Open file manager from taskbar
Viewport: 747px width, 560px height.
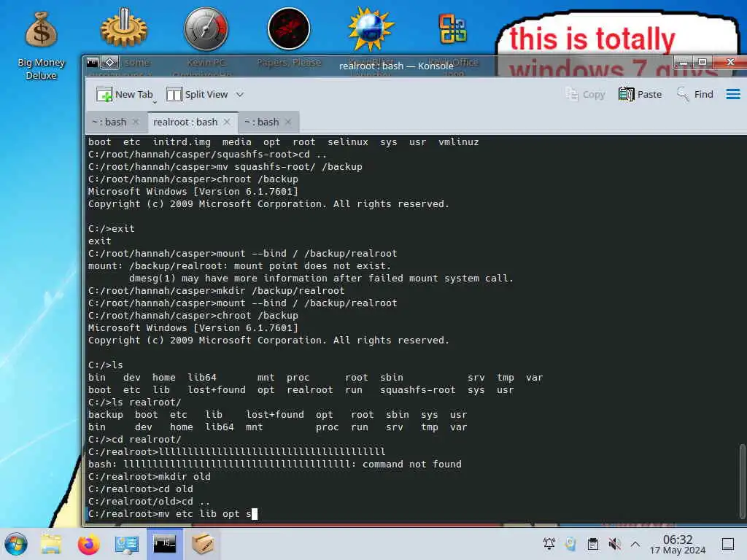pyautogui.click(x=51, y=544)
